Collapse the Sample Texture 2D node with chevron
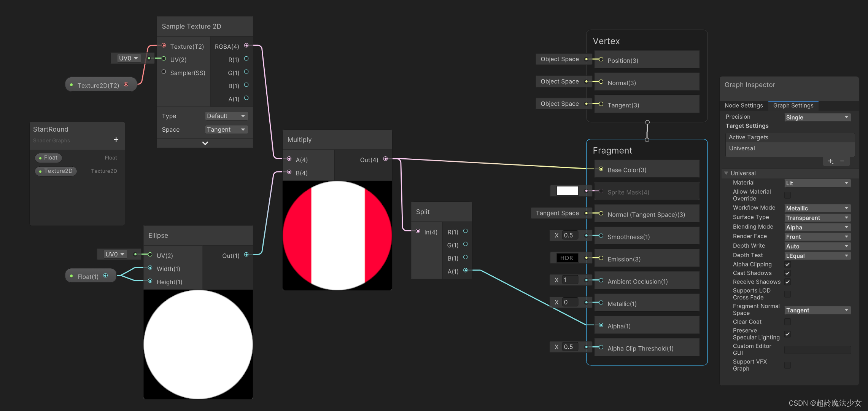Viewport: 868px width, 411px height. click(x=205, y=143)
